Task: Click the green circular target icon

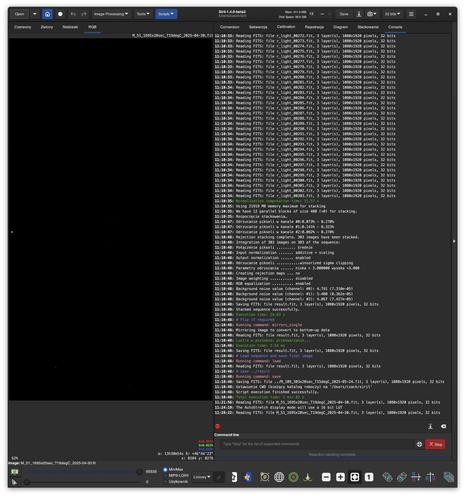Action: (x=293, y=477)
